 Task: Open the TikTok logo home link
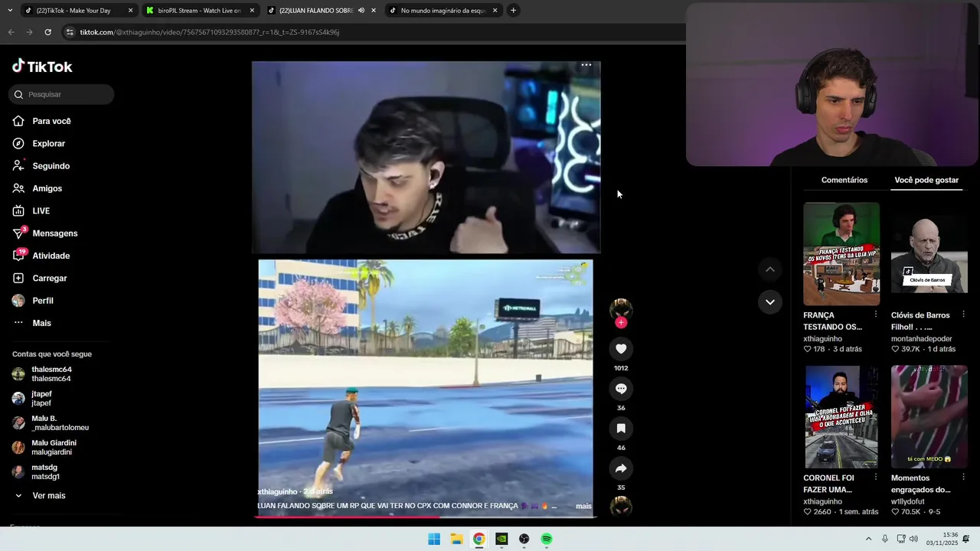[x=42, y=67]
